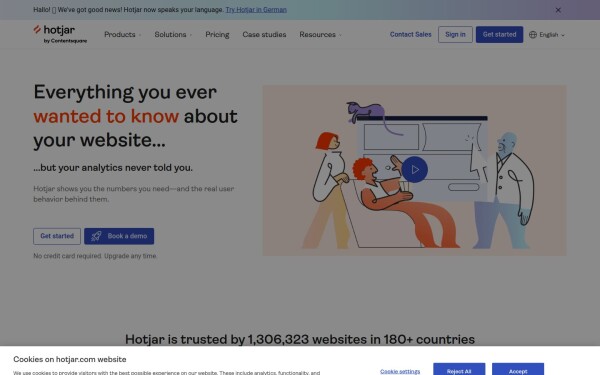Click Get started below the headline

(x=57, y=236)
